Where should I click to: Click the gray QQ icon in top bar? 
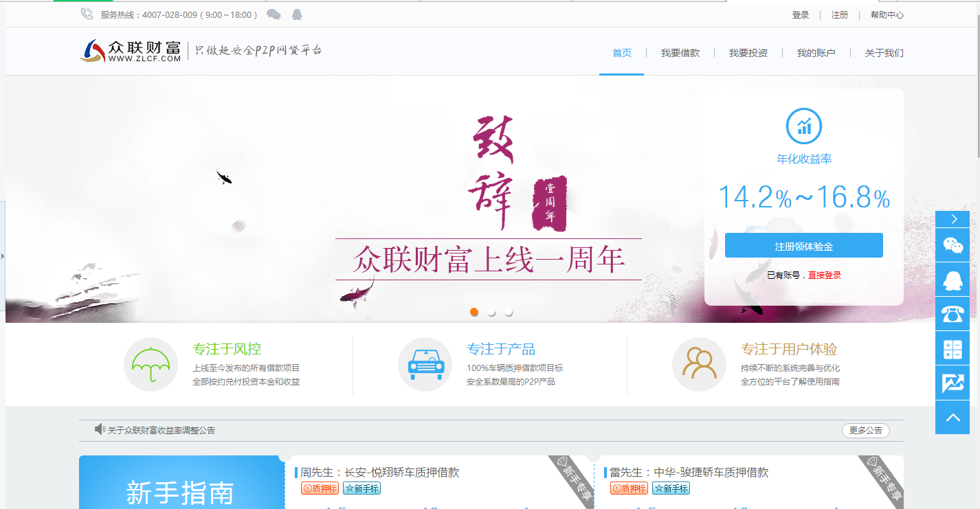point(297,14)
